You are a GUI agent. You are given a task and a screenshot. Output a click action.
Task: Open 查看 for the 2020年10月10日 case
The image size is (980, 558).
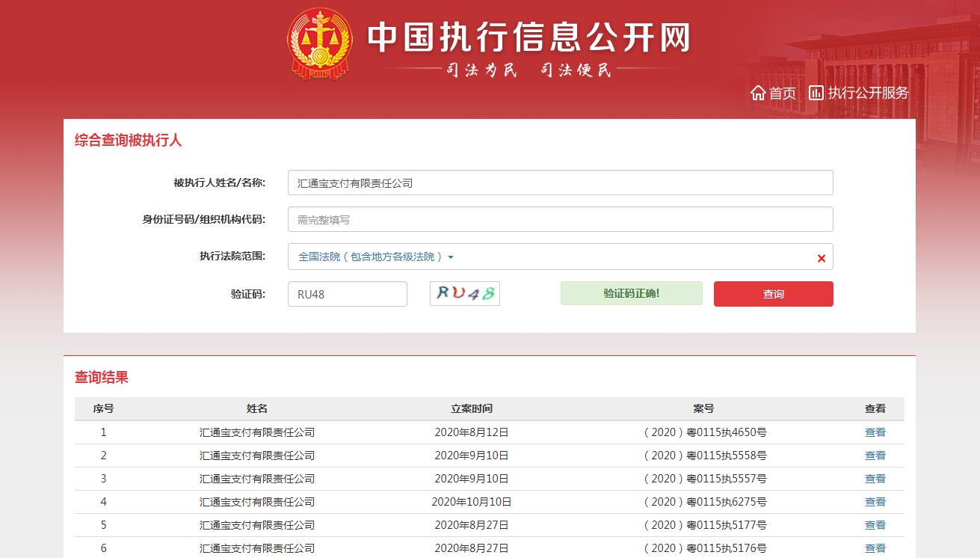click(x=875, y=502)
